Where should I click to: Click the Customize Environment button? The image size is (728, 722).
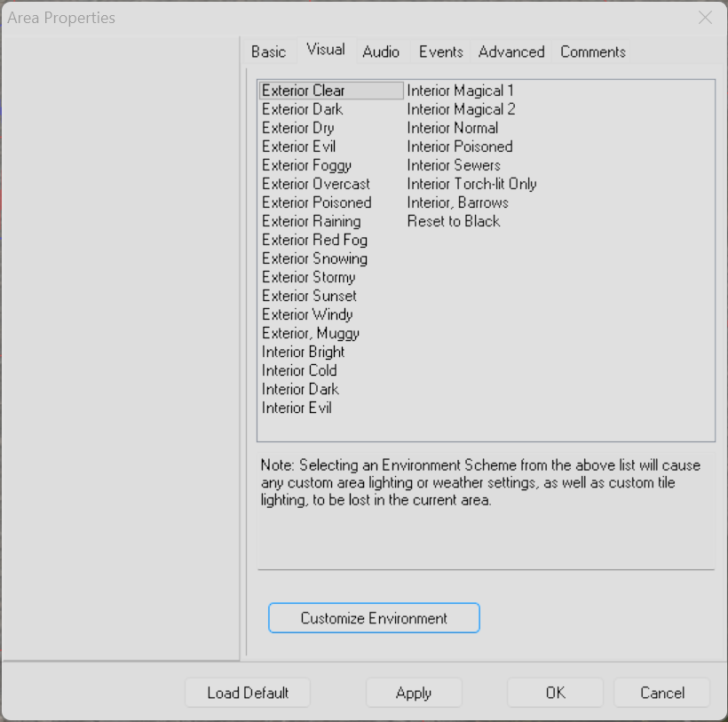tap(374, 618)
